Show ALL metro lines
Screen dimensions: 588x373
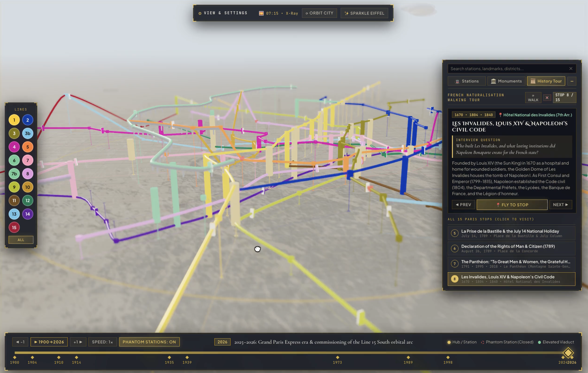(x=21, y=240)
